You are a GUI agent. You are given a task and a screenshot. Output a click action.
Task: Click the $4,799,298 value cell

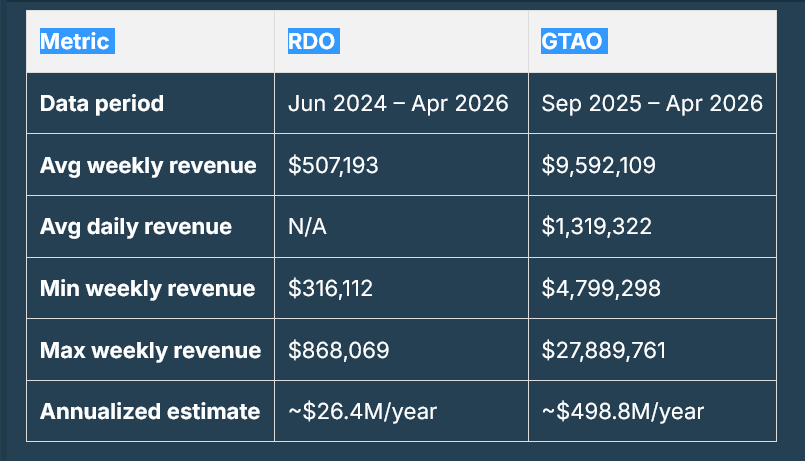598,289
